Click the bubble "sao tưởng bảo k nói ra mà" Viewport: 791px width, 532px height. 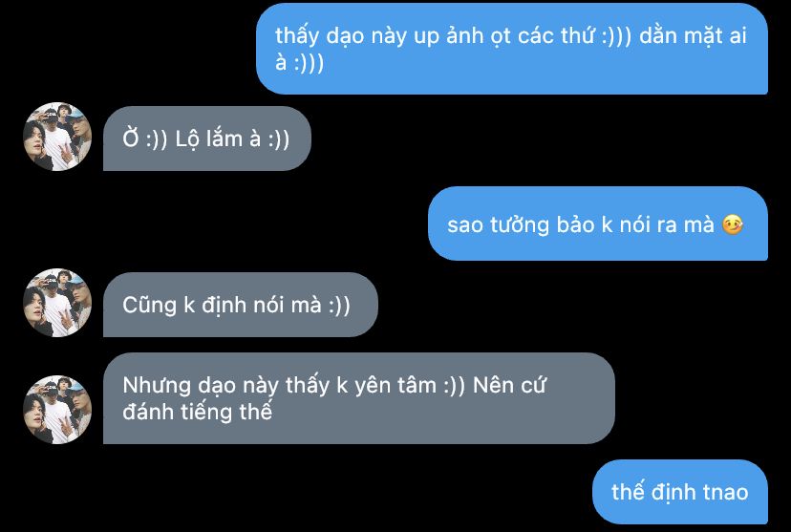tap(598, 223)
